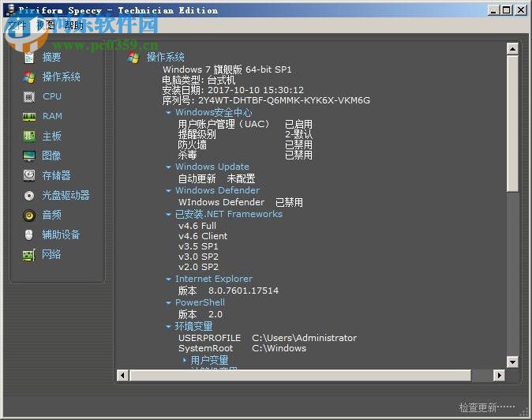532x420 pixels.
Task: Open the 视图 menu
Action: [46, 25]
